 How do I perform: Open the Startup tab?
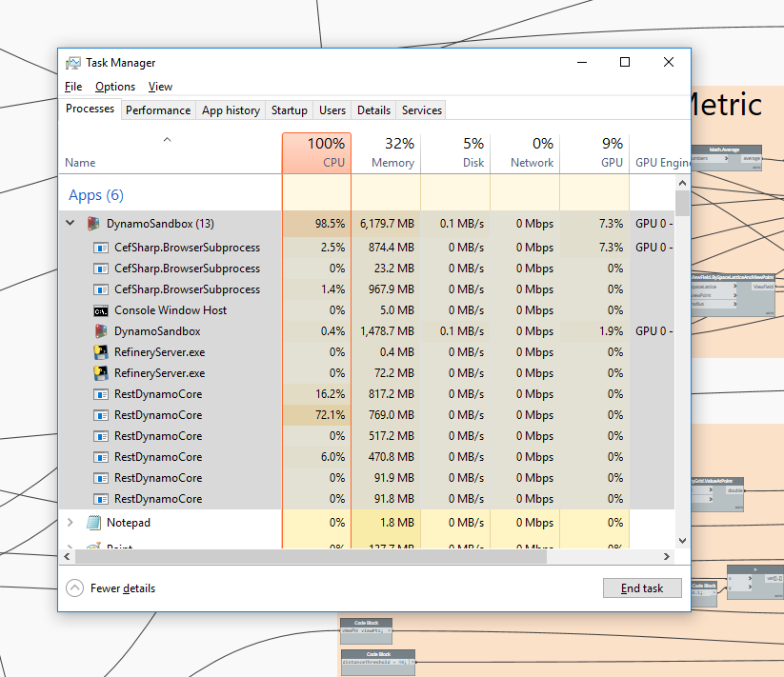click(289, 110)
